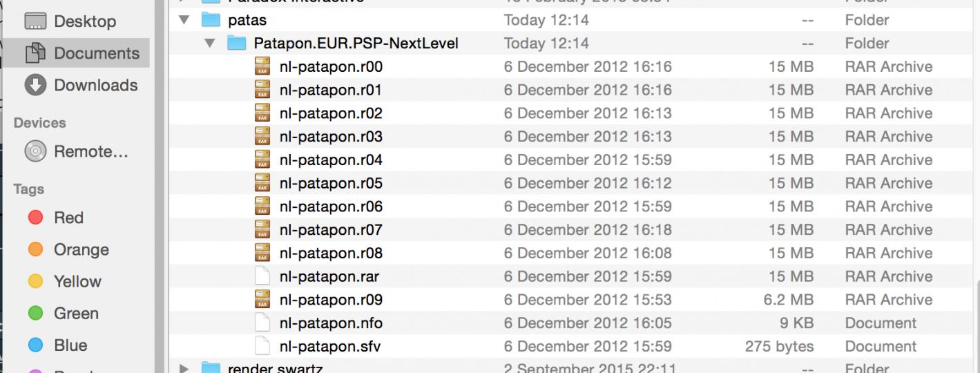Click date 6 December 2012 16:08
Viewport: 980px width, 373px height.
[x=588, y=253]
